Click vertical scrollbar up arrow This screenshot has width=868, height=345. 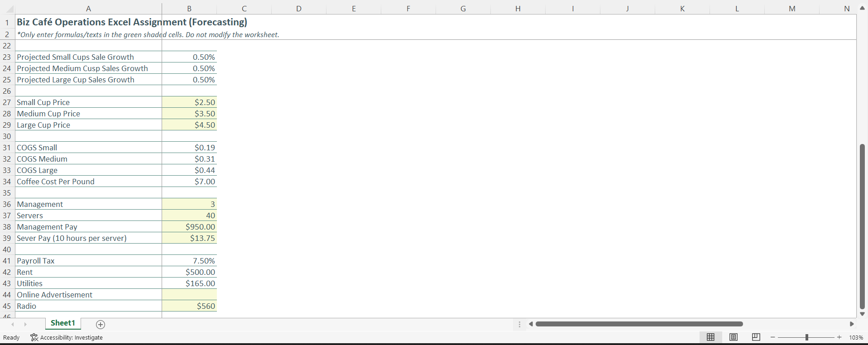pyautogui.click(x=862, y=8)
